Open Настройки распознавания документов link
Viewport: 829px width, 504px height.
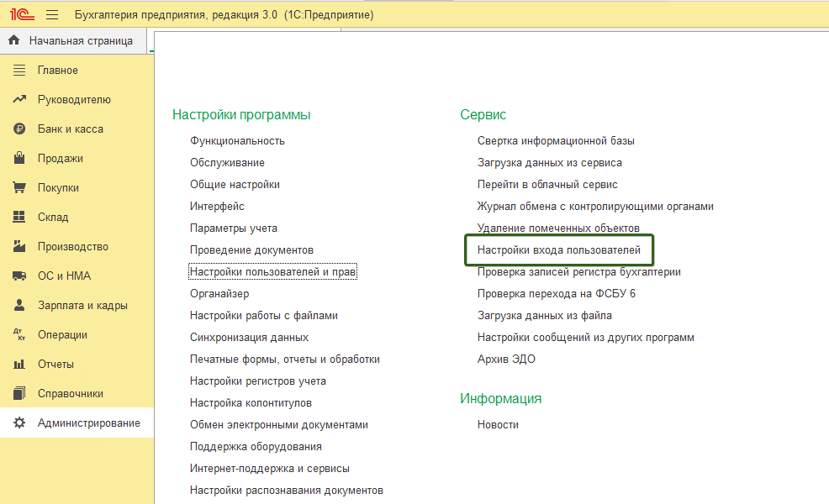tap(287, 491)
